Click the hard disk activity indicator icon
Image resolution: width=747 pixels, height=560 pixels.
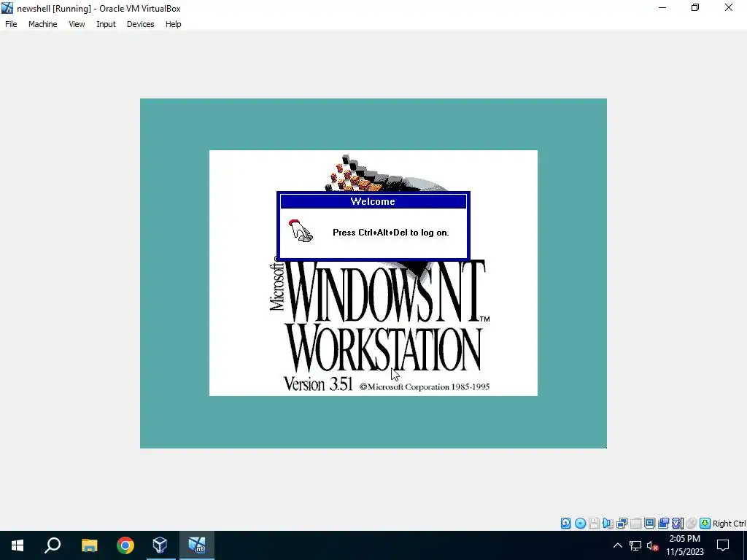pyautogui.click(x=565, y=524)
